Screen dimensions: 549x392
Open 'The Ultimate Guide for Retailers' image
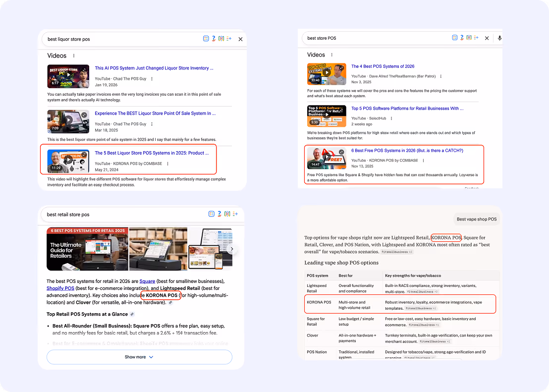(88, 249)
